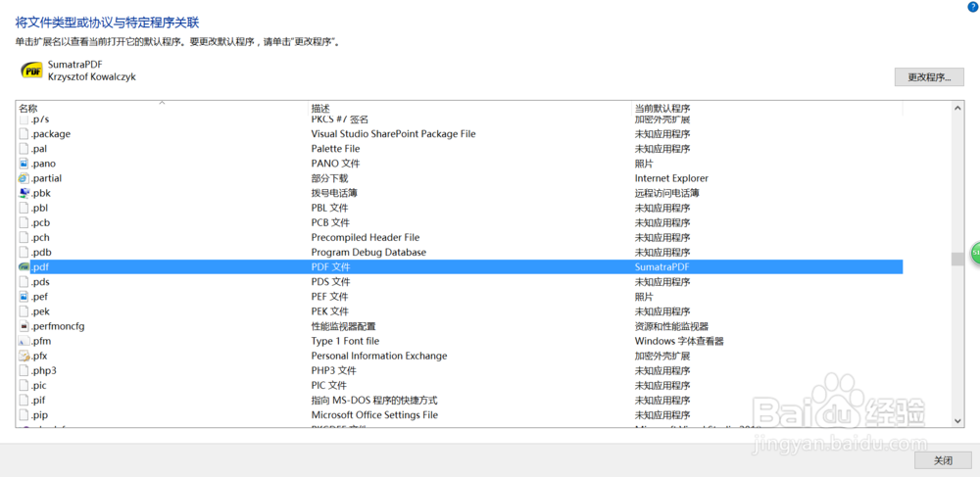Click the .pcb file icon

pyautogui.click(x=24, y=223)
